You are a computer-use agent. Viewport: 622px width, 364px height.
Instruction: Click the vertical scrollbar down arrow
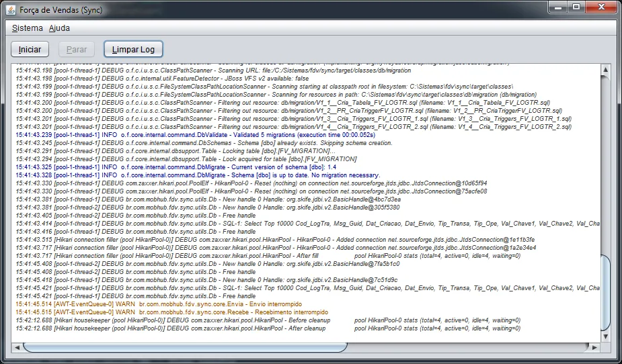point(605,336)
